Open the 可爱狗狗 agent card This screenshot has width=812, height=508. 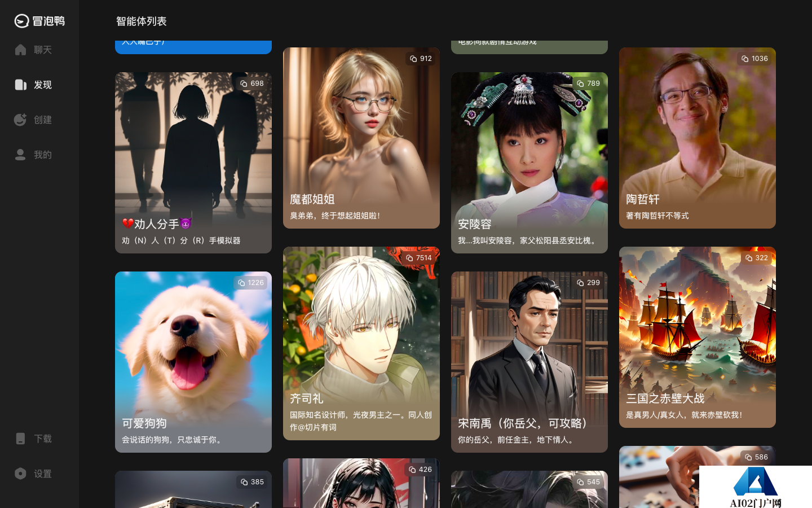pos(193,362)
